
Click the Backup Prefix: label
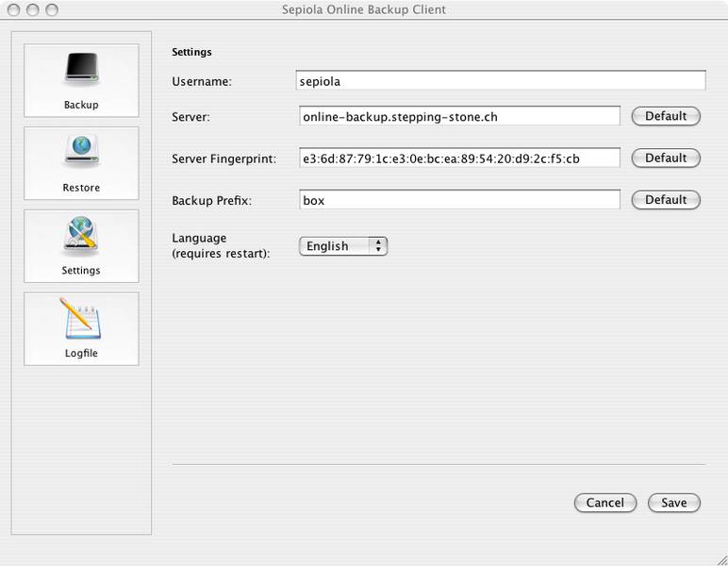tap(212, 201)
